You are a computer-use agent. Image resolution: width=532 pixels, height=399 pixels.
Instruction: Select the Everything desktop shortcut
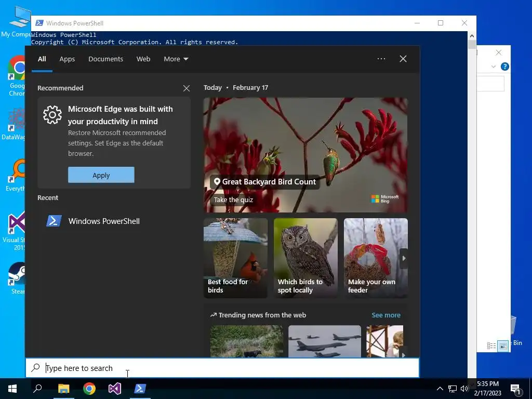tap(15, 176)
